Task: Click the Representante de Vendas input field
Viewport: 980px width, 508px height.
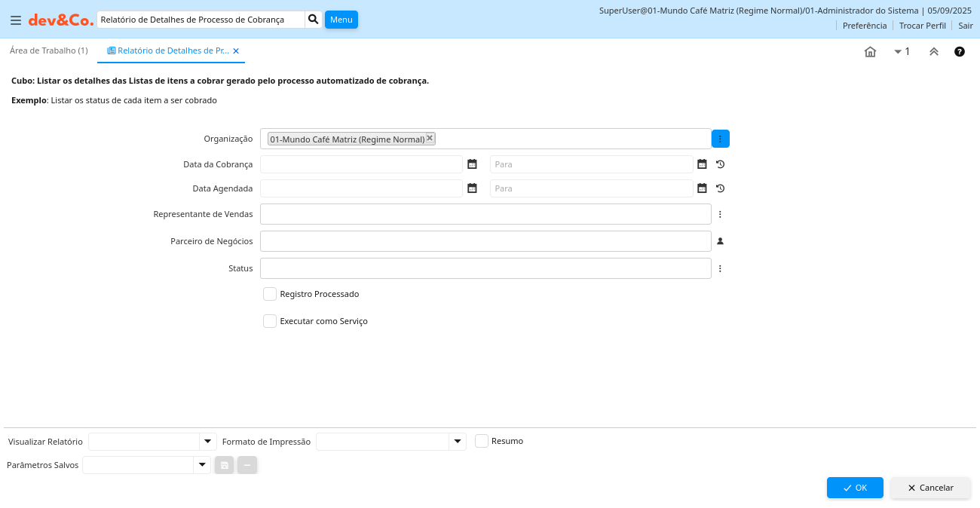Action: point(485,214)
